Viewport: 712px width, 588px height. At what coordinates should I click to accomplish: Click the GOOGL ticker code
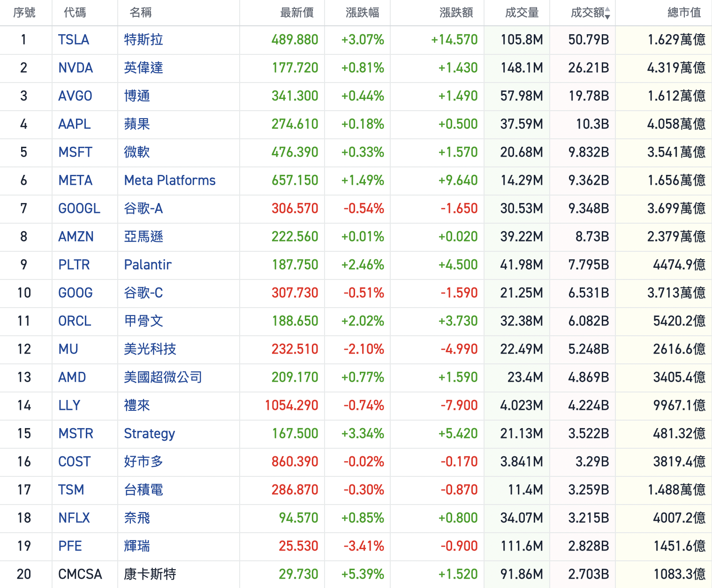click(79, 209)
